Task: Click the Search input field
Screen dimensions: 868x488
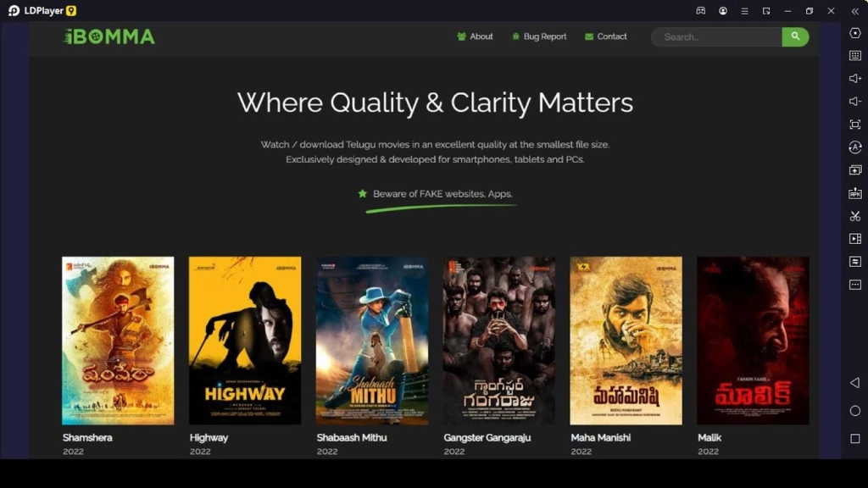Action: tap(717, 37)
